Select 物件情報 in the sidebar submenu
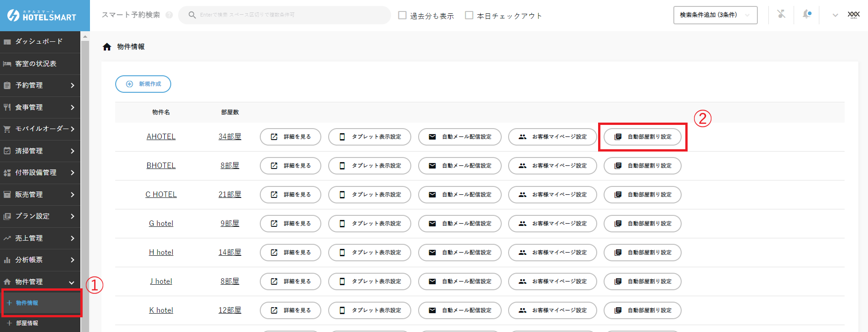The width and height of the screenshot is (868, 332). click(27, 303)
